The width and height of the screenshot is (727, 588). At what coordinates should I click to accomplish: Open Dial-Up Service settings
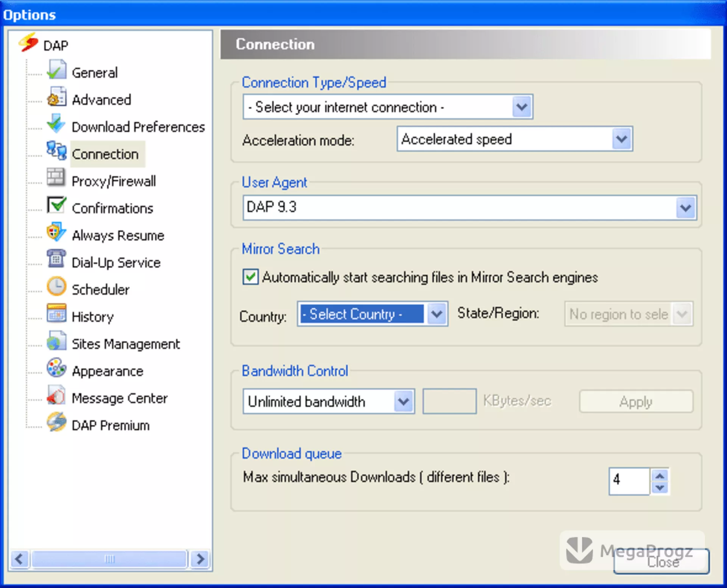(116, 263)
